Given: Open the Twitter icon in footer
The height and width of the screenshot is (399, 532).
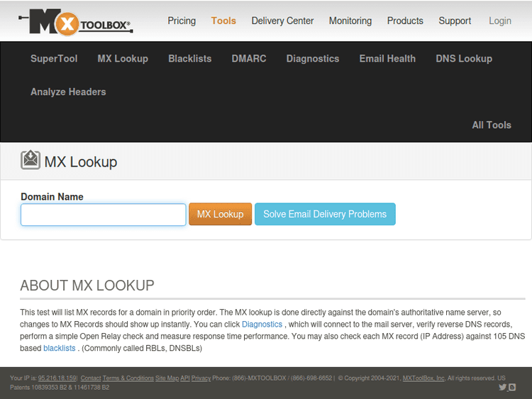Looking at the screenshot, I should 502,387.
